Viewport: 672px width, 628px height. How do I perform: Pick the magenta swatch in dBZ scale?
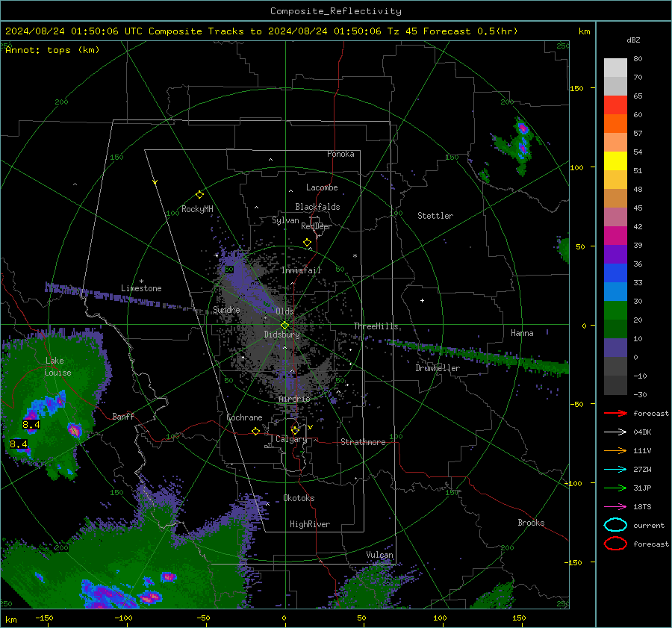(x=615, y=236)
